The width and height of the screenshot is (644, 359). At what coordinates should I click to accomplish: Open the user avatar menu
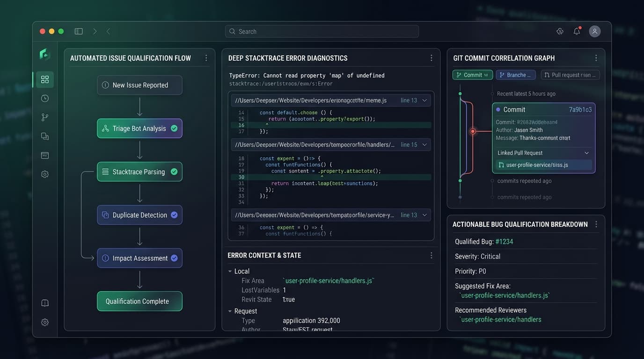pyautogui.click(x=594, y=31)
